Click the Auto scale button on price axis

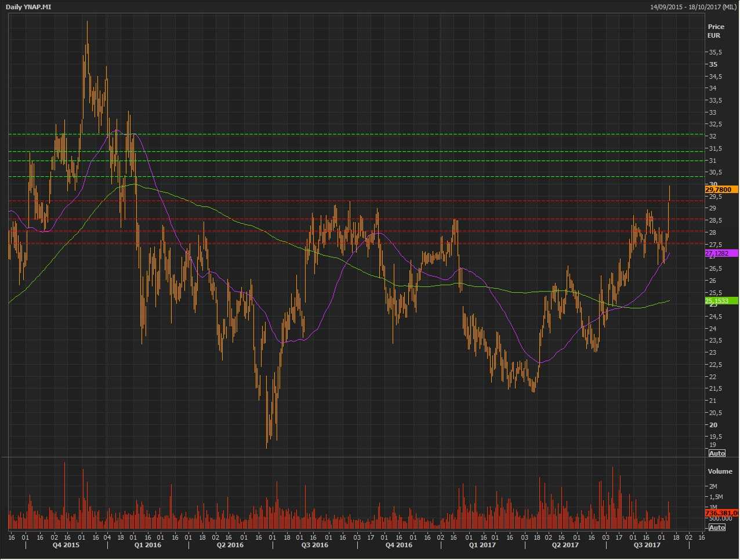coord(717,453)
